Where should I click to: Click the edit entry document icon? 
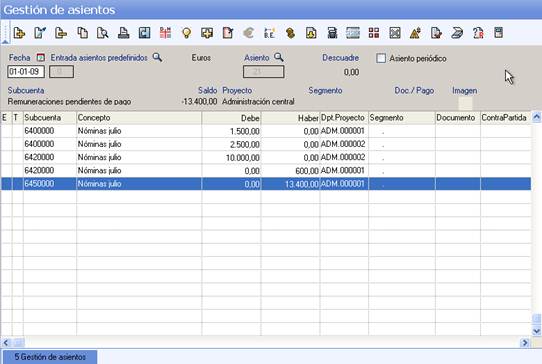pyautogui.click(x=40, y=33)
